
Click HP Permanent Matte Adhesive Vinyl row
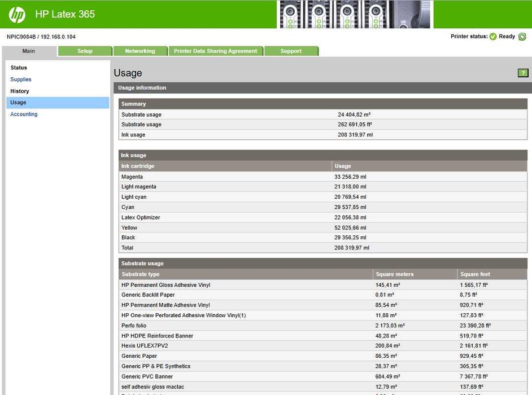coord(323,305)
